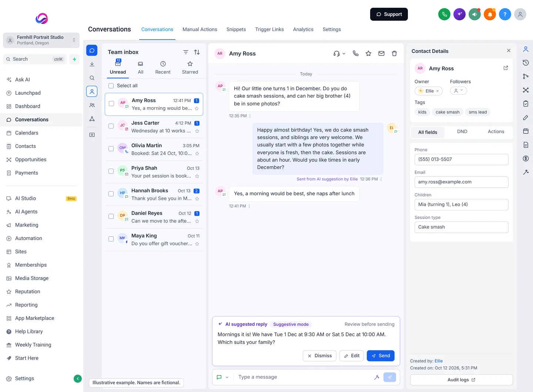Open the Analytics tab
The width and height of the screenshot is (533, 392).
coord(303,29)
